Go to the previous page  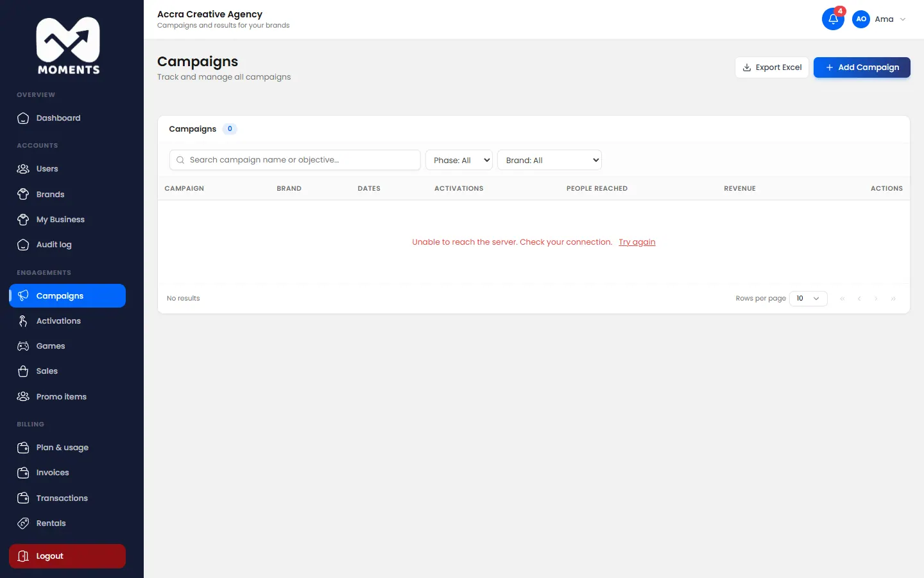pos(859,299)
